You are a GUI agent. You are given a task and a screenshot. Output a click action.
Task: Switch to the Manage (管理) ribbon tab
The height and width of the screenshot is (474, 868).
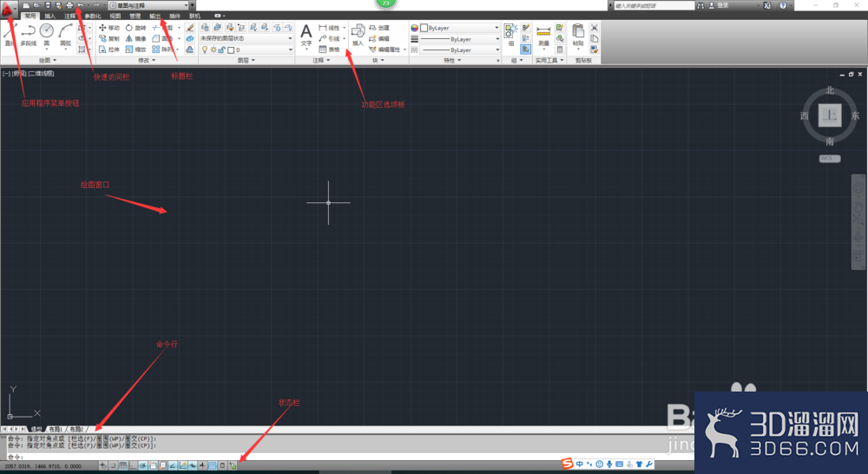click(135, 16)
